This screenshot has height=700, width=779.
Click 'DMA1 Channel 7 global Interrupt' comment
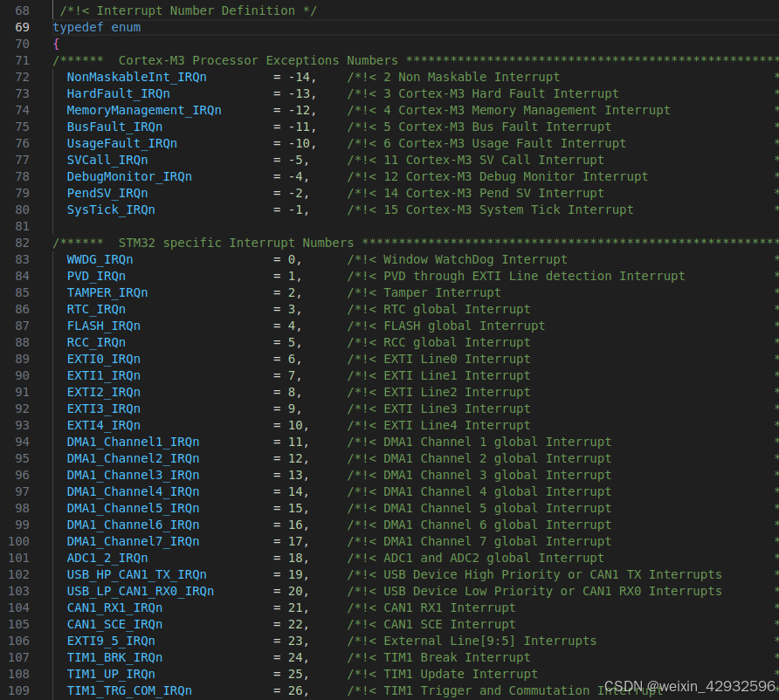coord(497,541)
